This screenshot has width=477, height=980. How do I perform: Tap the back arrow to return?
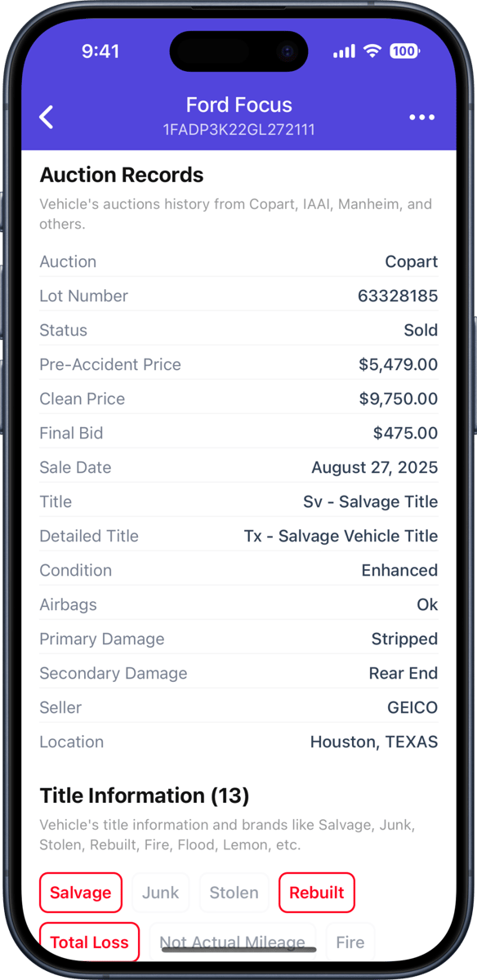pos(47,117)
